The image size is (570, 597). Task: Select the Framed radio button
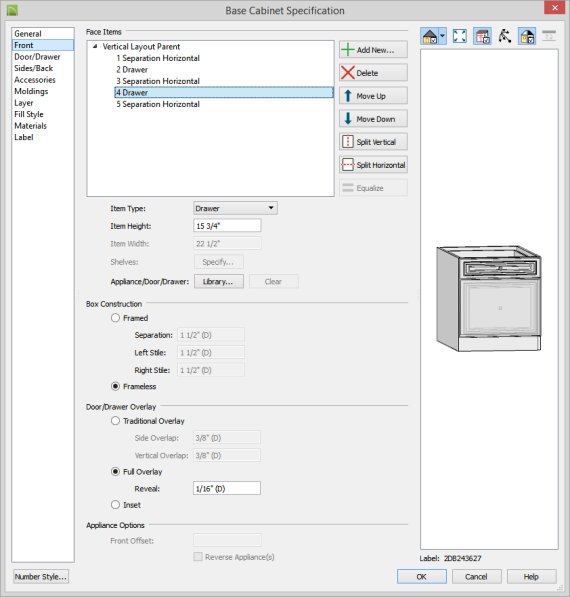coord(115,318)
